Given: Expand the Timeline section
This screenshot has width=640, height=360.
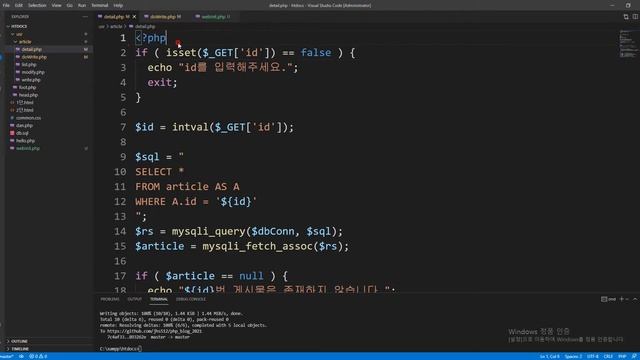Looking at the screenshot, I should pyautogui.click(x=20, y=349).
